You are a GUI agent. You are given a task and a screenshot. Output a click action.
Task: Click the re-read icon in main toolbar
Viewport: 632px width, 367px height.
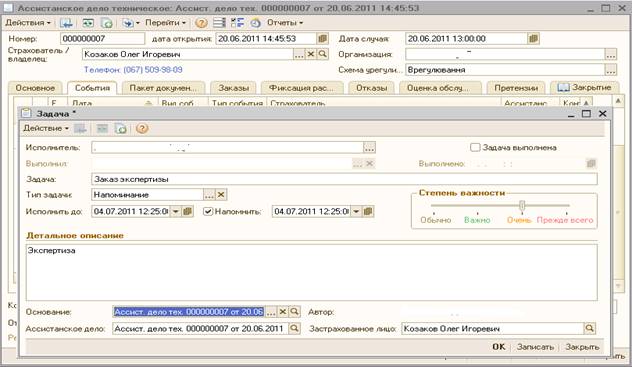88,23
